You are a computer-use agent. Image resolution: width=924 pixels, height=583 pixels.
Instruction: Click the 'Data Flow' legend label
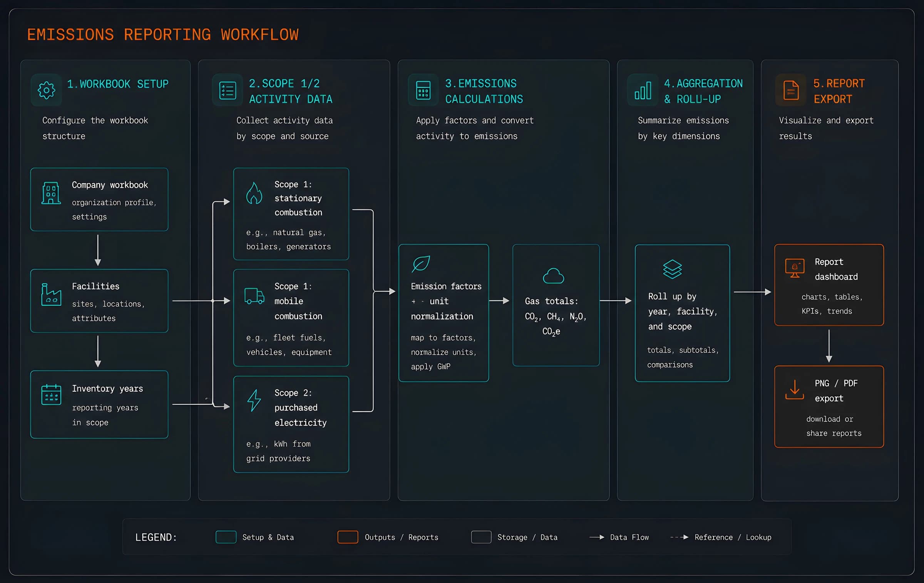(x=629, y=537)
